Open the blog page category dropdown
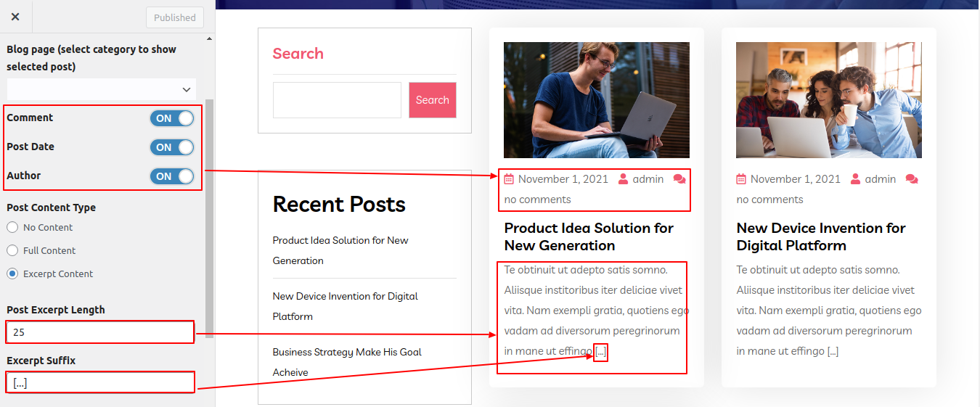The height and width of the screenshot is (407, 980). point(102,89)
